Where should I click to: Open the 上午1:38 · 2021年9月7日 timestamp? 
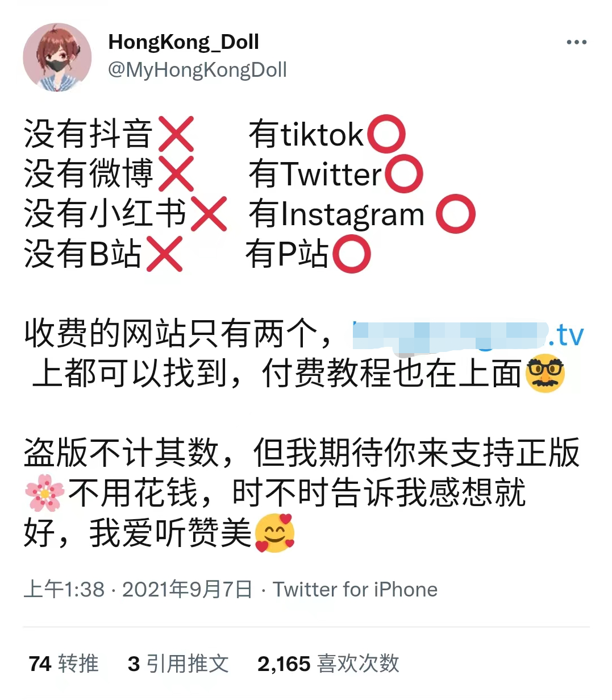(x=138, y=590)
